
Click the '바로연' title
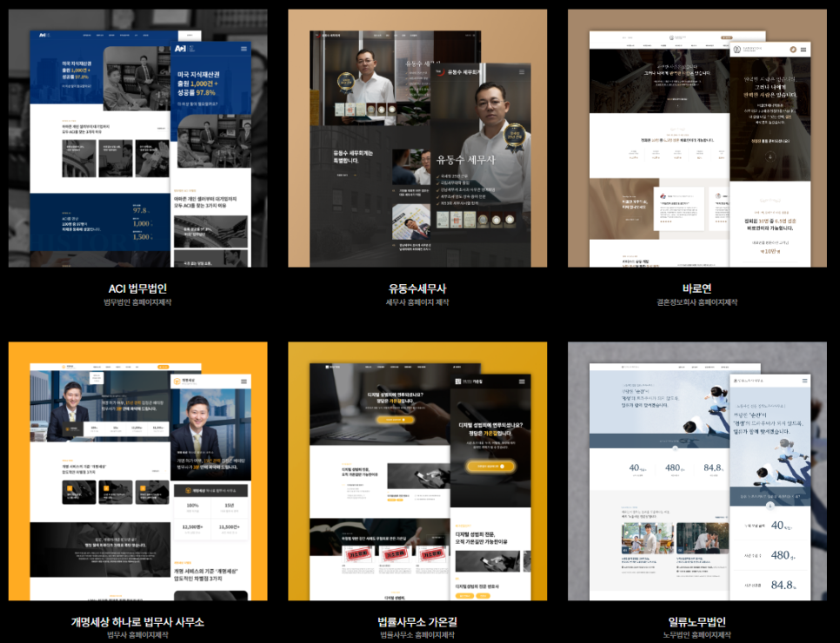pyautogui.click(x=697, y=288)
